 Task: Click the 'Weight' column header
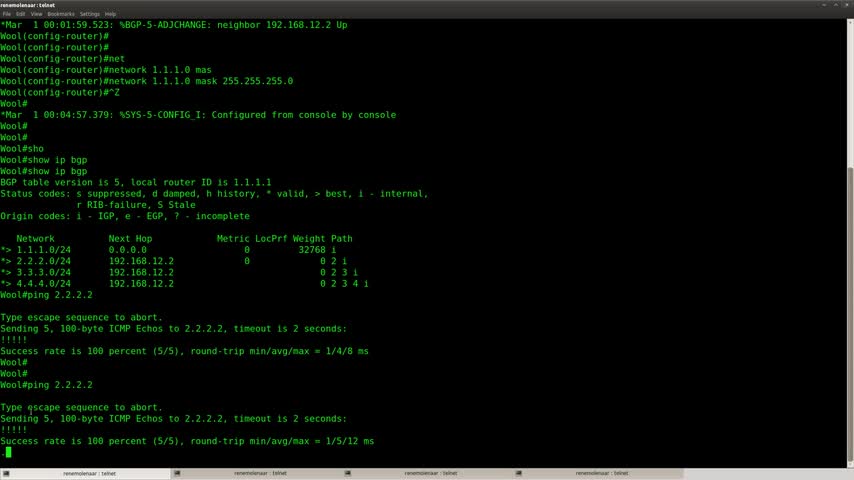tap(309, 239)
